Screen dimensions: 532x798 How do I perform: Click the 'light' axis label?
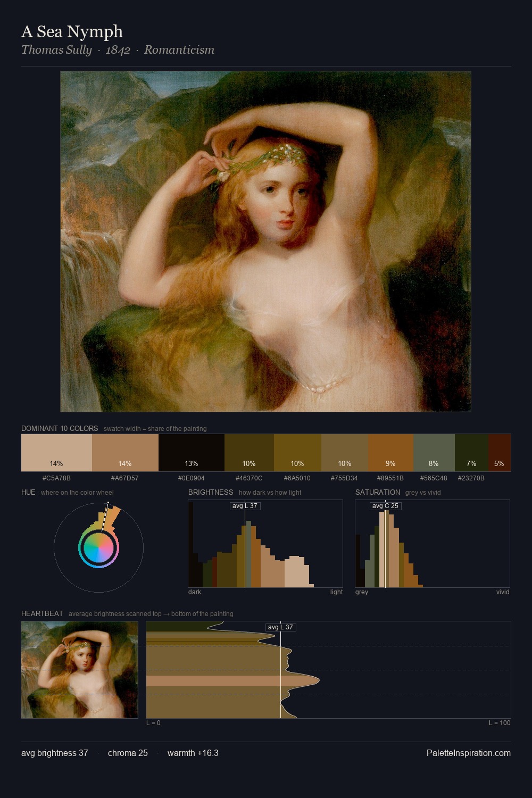[x=336, y=592]
